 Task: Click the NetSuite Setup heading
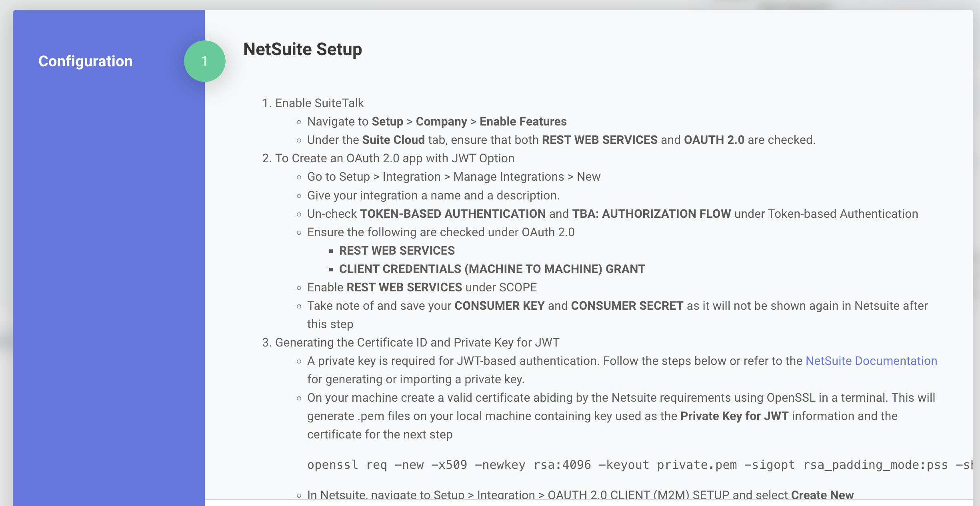tap(302, 49)
